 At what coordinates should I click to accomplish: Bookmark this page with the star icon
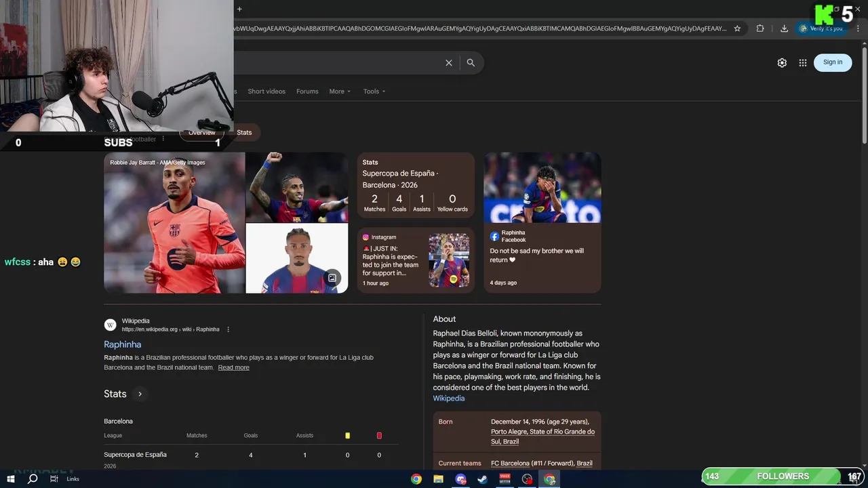click(x=737, y=28)
